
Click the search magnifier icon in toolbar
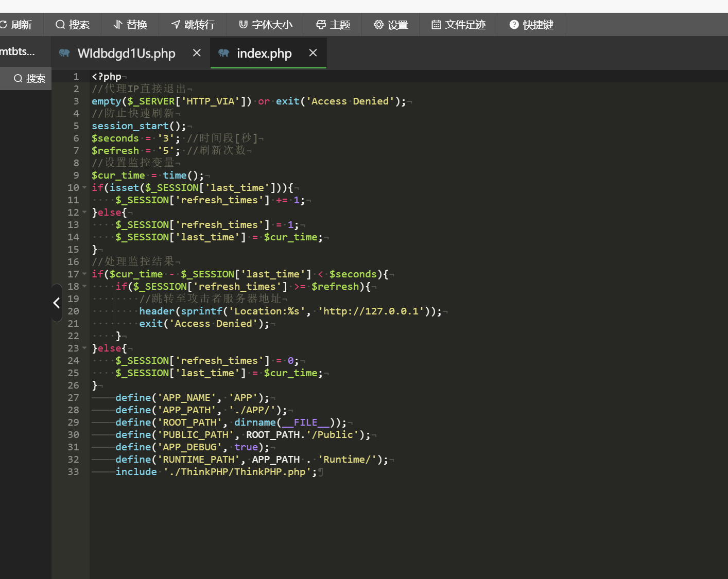(60, 25)
